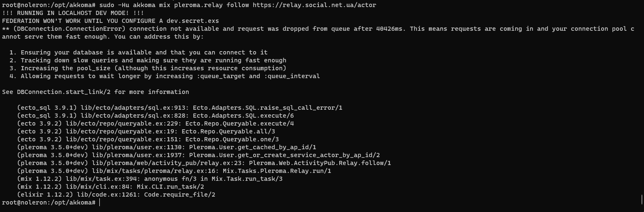
Task: Click the 'Pleroma.User.get_cached_by_ap_id/1' stack line
Action: click(x=167, y=147)
